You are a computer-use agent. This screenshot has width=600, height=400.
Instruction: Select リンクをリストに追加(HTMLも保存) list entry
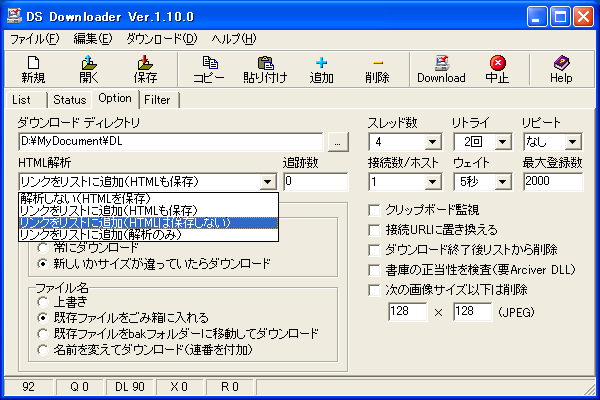tap(148, 211)
